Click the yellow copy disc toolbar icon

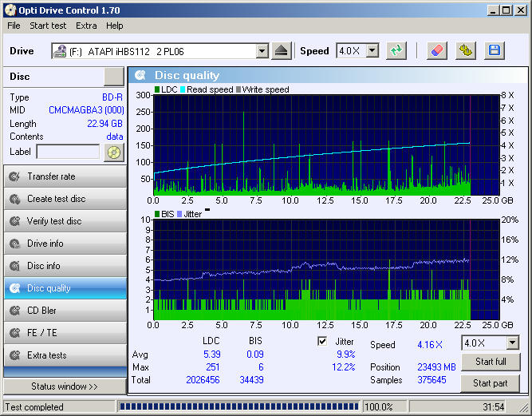pyautogui.click(x=466, y=51)
